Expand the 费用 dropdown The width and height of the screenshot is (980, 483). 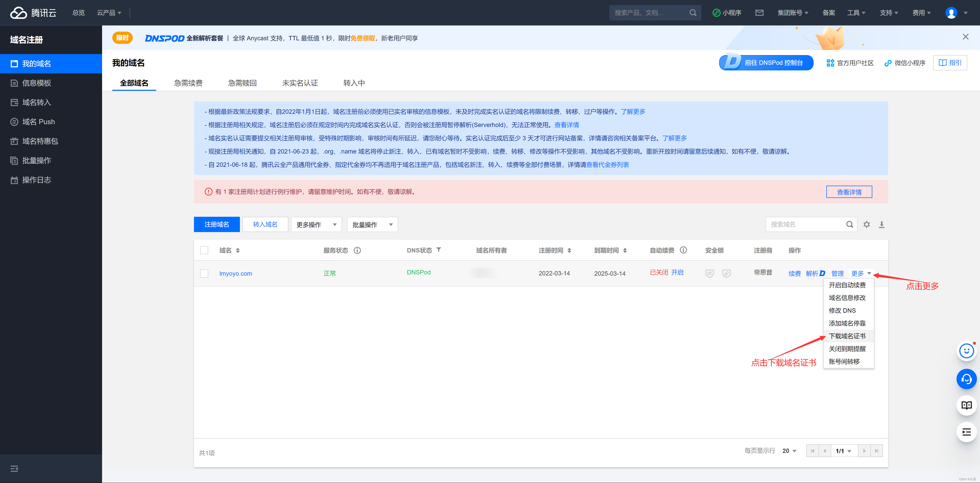(x=921, y=12)
